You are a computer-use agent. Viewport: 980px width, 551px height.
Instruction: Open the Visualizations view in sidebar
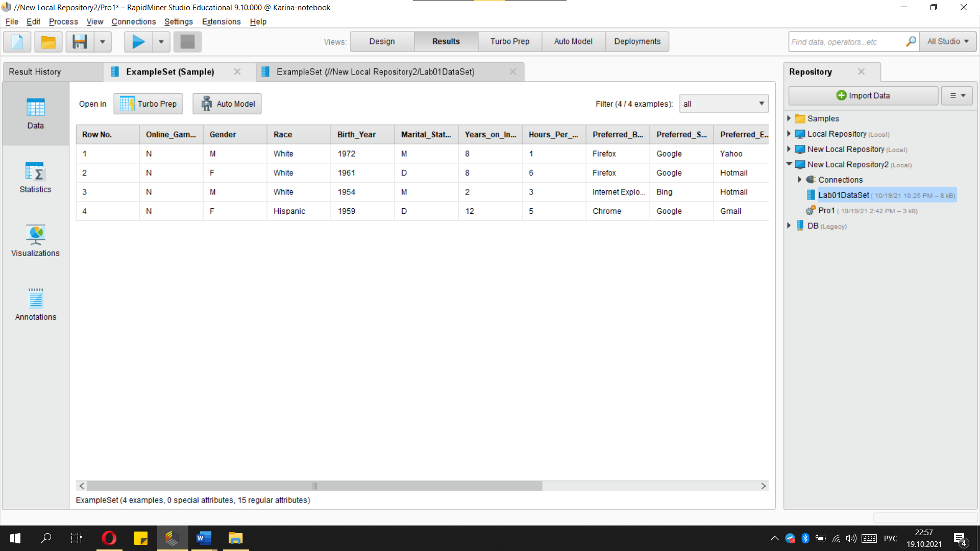click(35, 241)
